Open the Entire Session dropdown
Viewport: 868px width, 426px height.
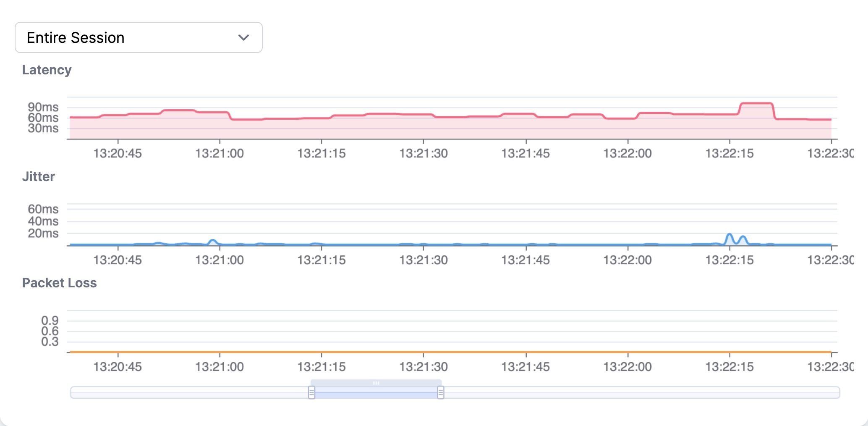(139, 37)
